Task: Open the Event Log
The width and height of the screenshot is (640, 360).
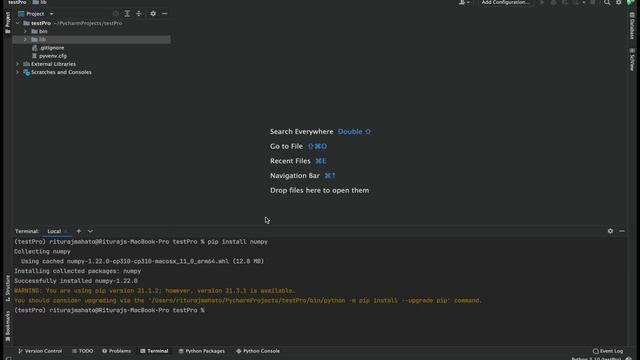Action: (608, 351)
